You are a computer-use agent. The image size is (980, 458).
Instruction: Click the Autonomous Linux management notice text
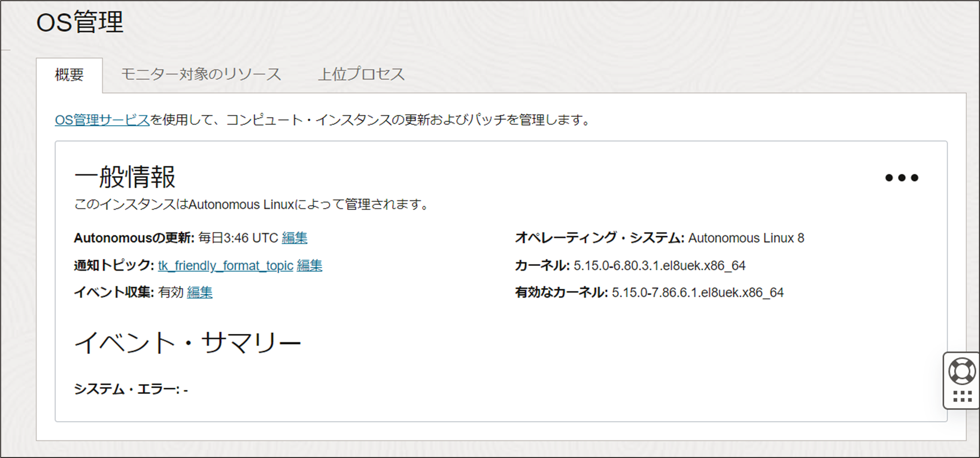coord(251,204)
